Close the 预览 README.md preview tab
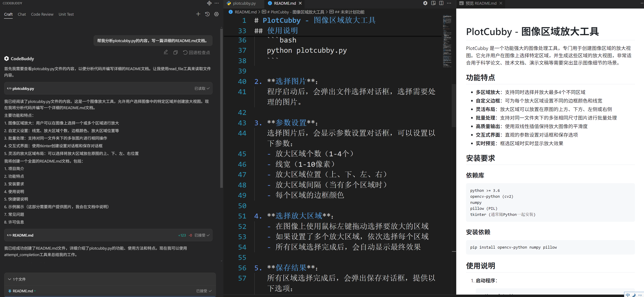Screen dimensions: 644x297 tap(501, 3)
